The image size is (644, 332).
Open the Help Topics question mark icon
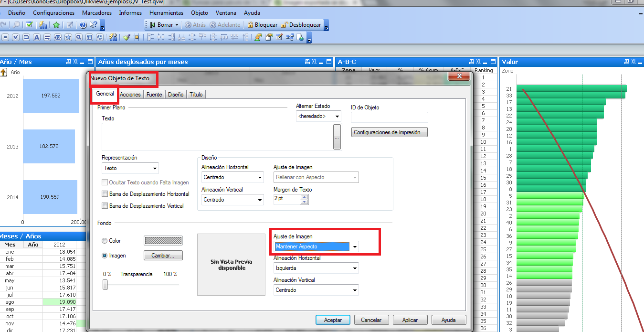tap(83, 25)
